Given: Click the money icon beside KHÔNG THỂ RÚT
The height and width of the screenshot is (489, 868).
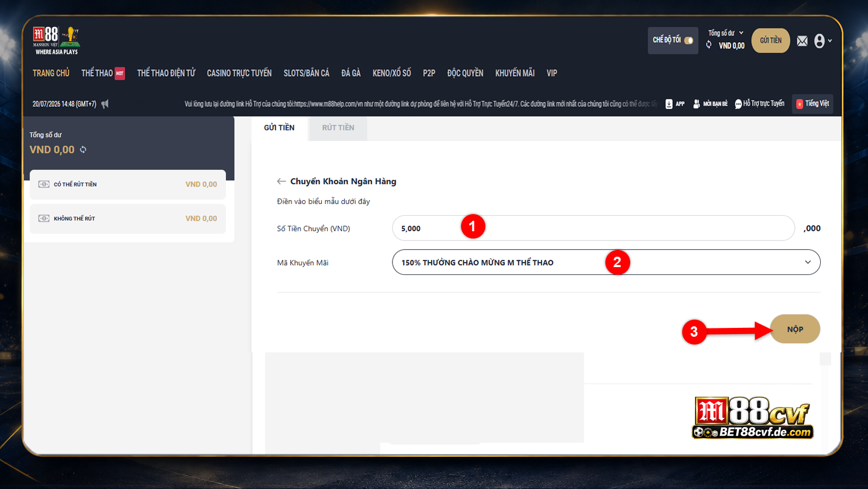Looking at the screenshot, I should point(44,219).
